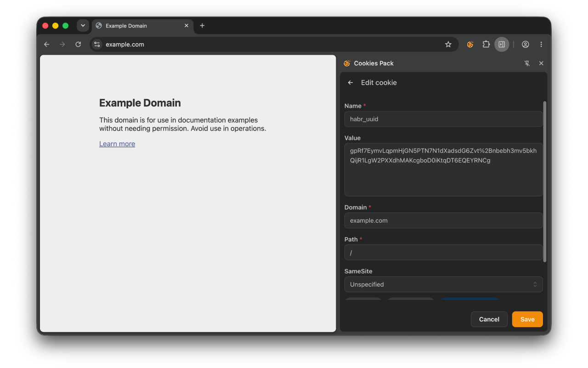Select the Example Domain tab
Screen dimensions: 588x368
142,26
